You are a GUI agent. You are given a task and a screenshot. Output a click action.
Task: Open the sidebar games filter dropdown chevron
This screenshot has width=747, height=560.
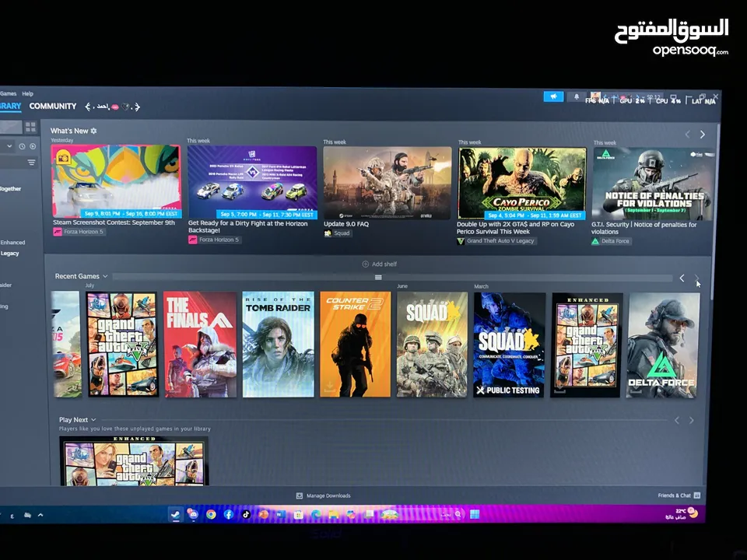pyautogui.click(x=9, y=146)
